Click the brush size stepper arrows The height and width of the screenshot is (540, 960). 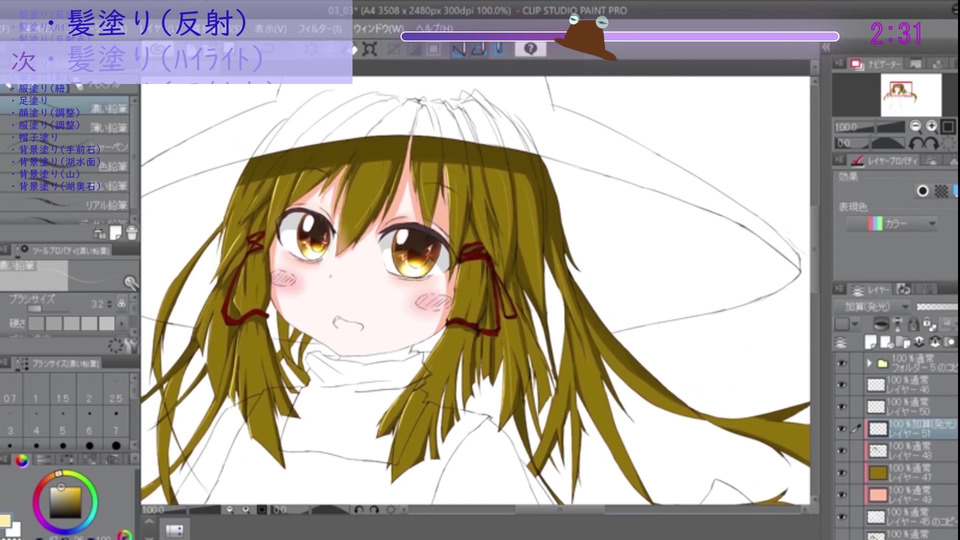[x=109, y=304]
